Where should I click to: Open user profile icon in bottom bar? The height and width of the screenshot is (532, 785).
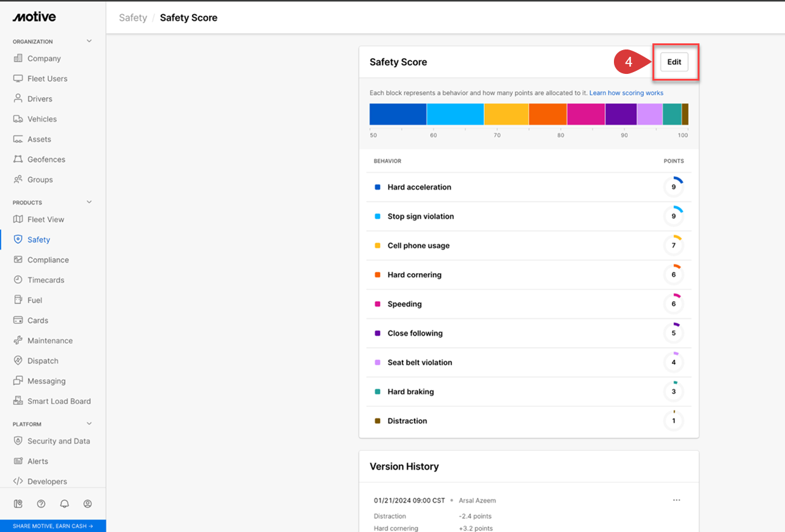pos(87,504)
